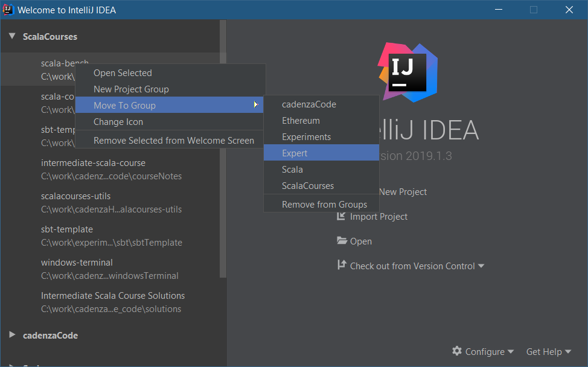
Task: Open the Get Help dropdown arrow
Action: pos(567,352)
